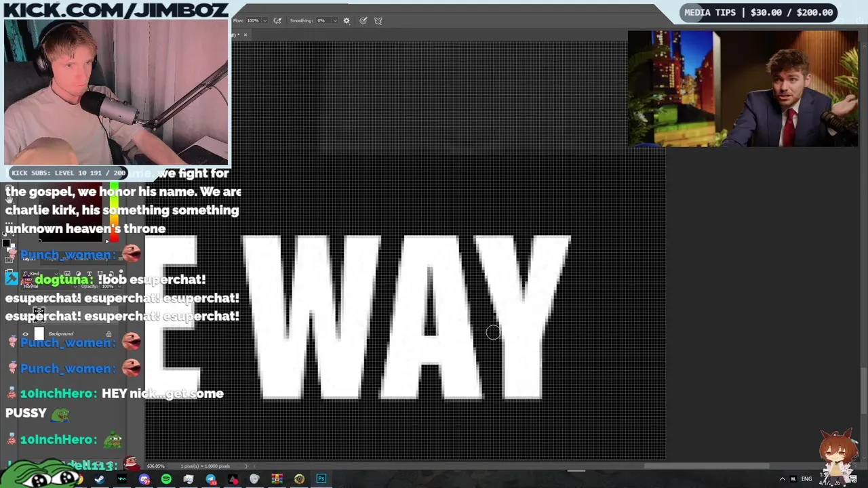Viewport: 868px width, 488px height.
Task: Open the Smoothing percentage dropdown arrow
Action: pyautogui.click(x=334, y=20)
